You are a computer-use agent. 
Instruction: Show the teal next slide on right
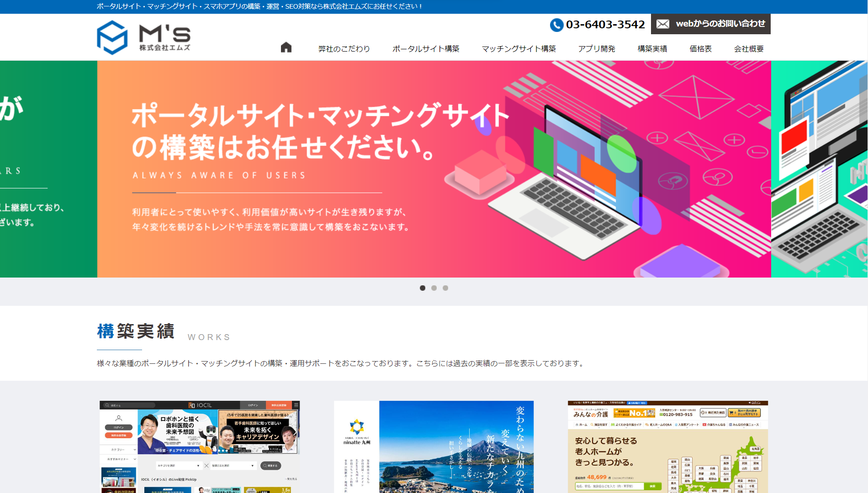click(819, 169)
